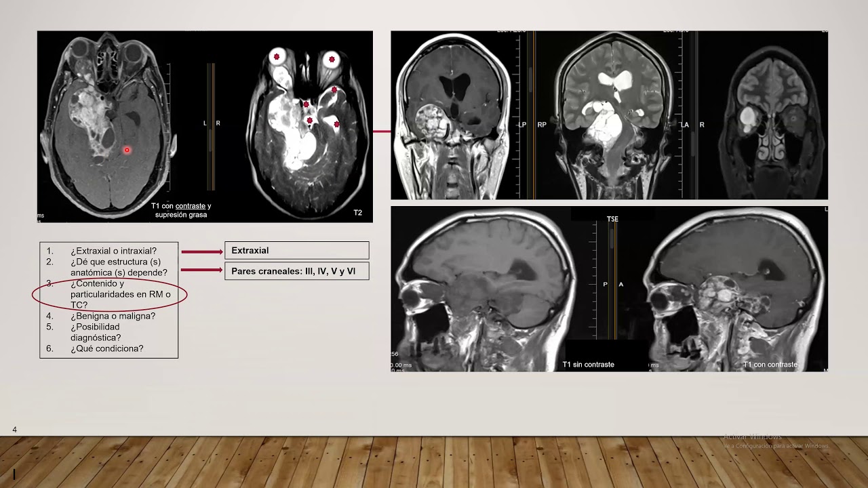
Task: Click the slide number 4
Action: (x=14, y=430)
